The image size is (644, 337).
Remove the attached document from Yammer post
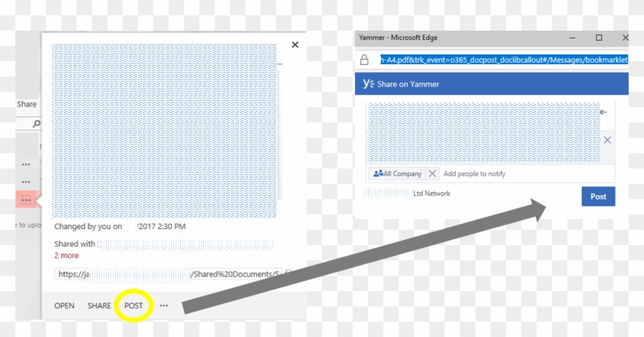pos(607,140)
